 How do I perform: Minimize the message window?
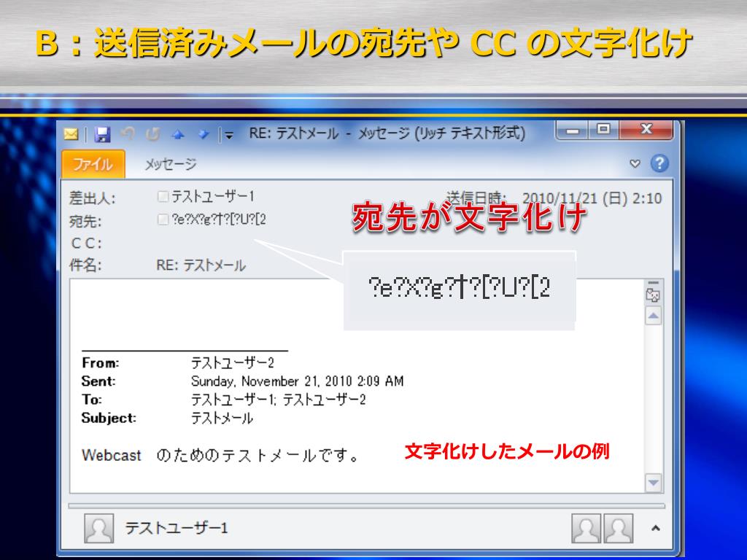[x=573, y=130]
